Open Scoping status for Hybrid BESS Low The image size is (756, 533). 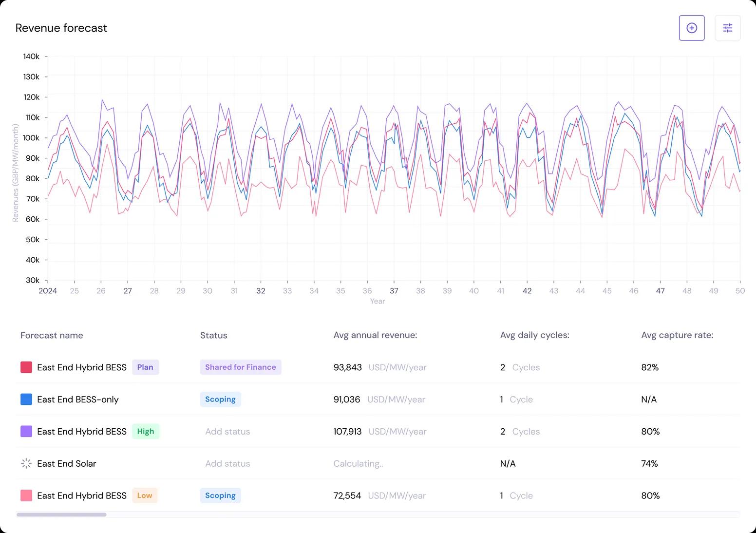[220, 495]
